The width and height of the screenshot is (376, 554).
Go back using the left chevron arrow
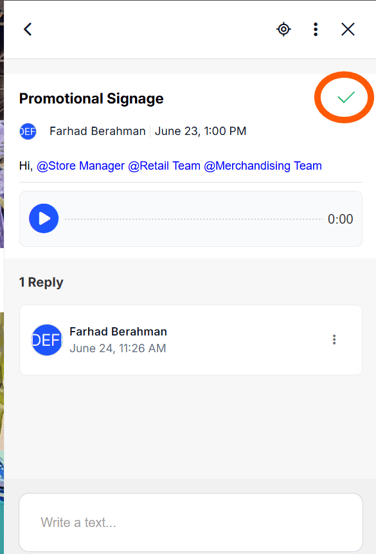coord(28,29)
